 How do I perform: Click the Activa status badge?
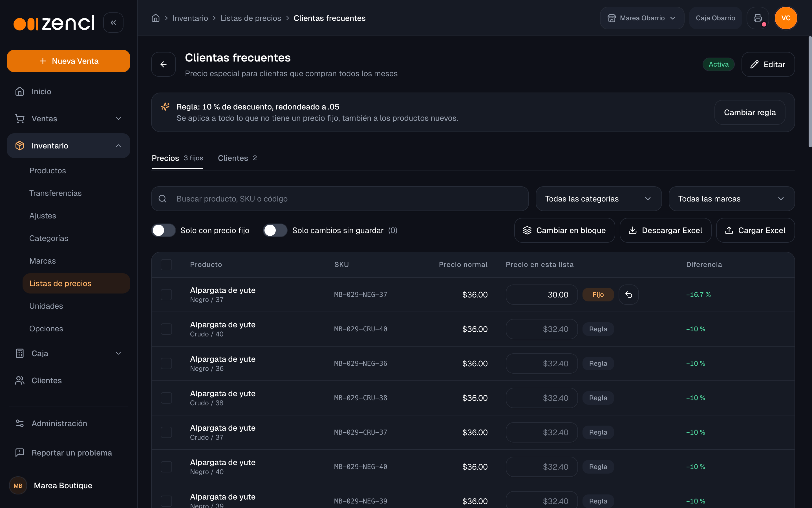(x=718, y=64)
